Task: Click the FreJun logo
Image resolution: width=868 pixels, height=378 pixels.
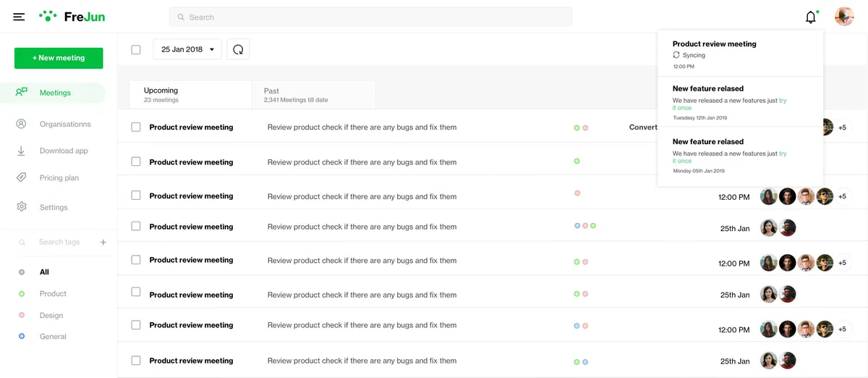Action: [72, 17]
